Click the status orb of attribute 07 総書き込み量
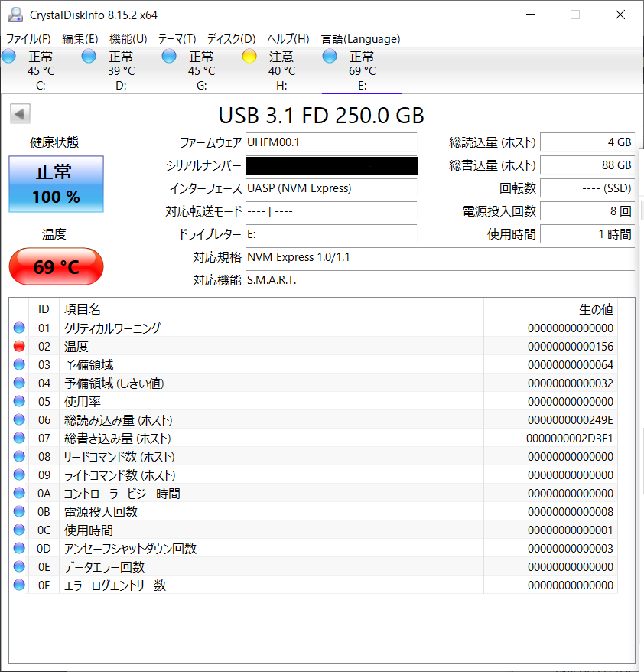 point(19,438)
